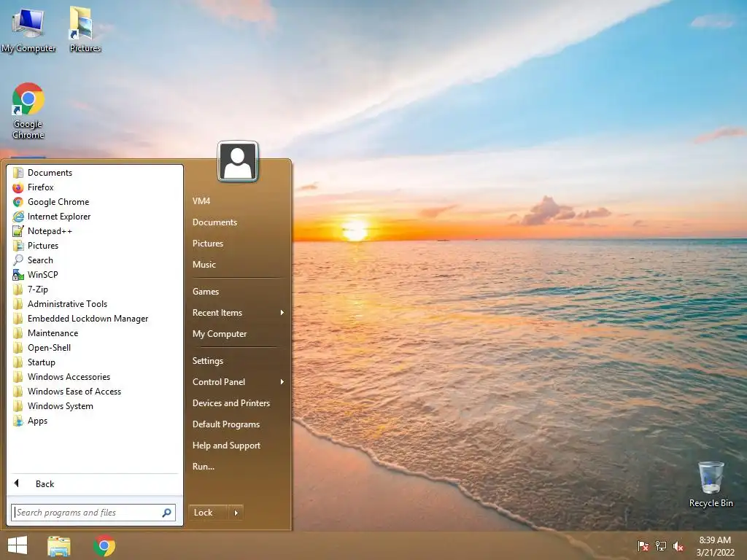This screenshot has width=747, height=560.
Task: Open Music in the right pane
Action: tap(204, 264)
